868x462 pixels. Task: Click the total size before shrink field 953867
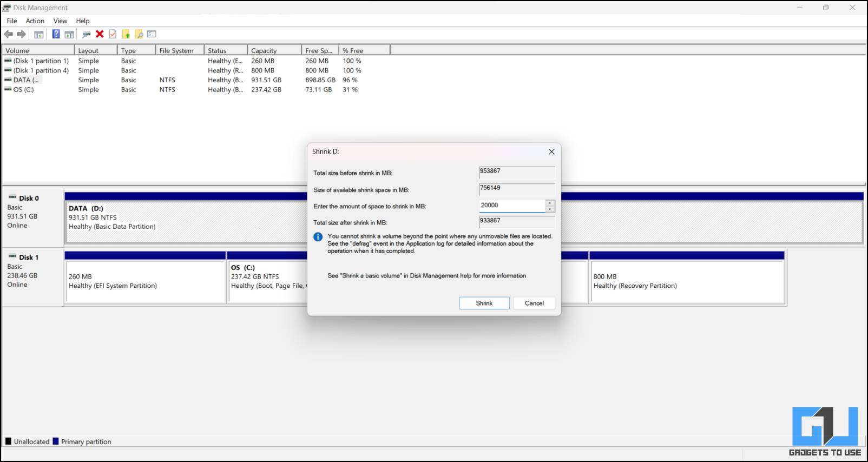[517, 172]
